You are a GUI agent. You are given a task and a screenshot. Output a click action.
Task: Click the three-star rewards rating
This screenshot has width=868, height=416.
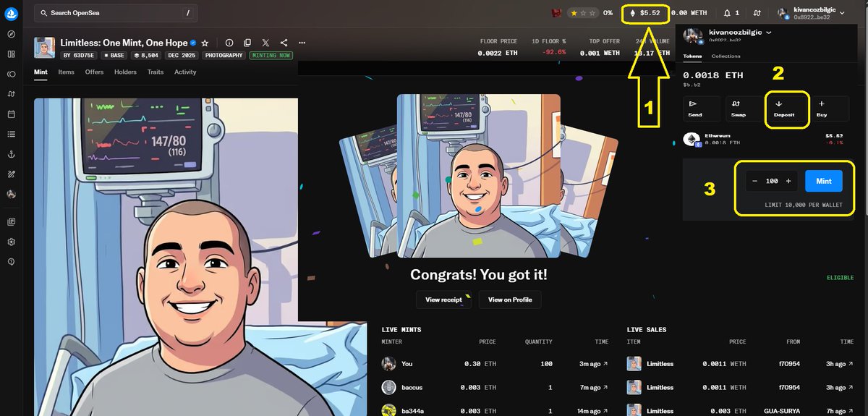pos(583,13)
